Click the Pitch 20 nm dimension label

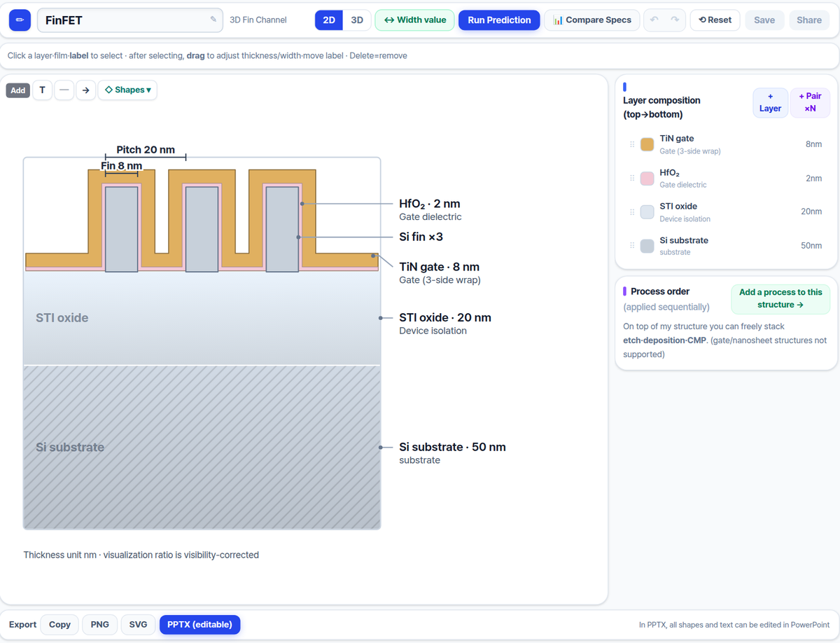click(x=146, y=150)
